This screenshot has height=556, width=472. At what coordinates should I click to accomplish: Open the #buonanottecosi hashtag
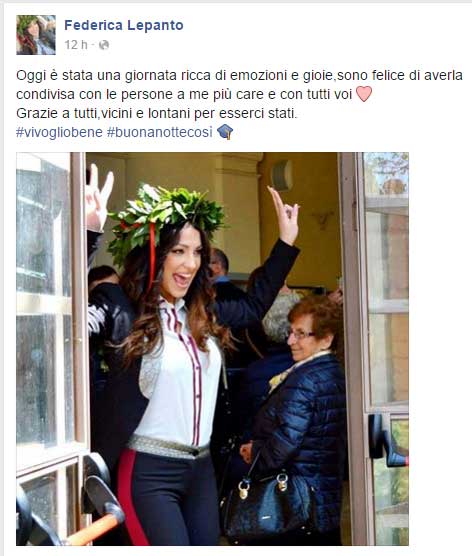[x=159, y=132]
